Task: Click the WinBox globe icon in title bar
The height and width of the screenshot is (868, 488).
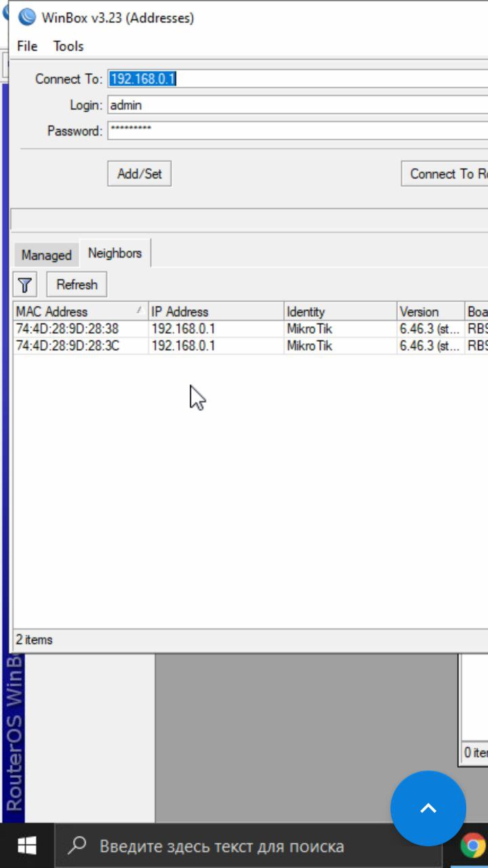Action: point(27,18)
